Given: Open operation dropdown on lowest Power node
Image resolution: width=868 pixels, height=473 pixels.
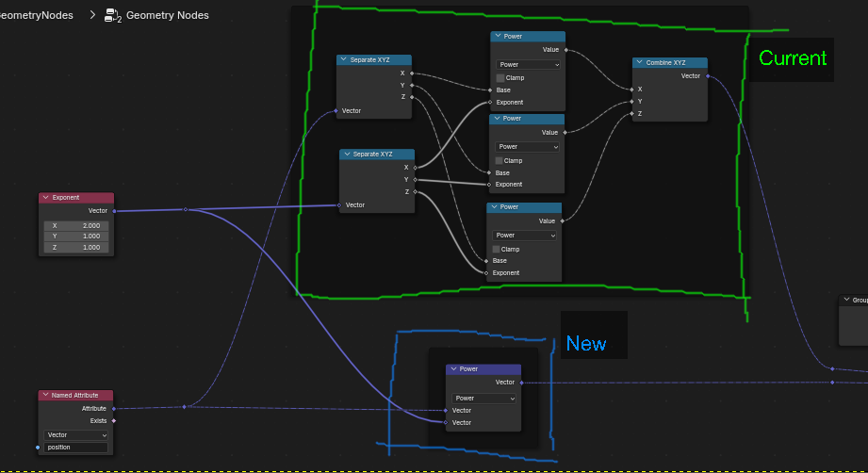Looking at the screenshot, I should pos(524,236).
